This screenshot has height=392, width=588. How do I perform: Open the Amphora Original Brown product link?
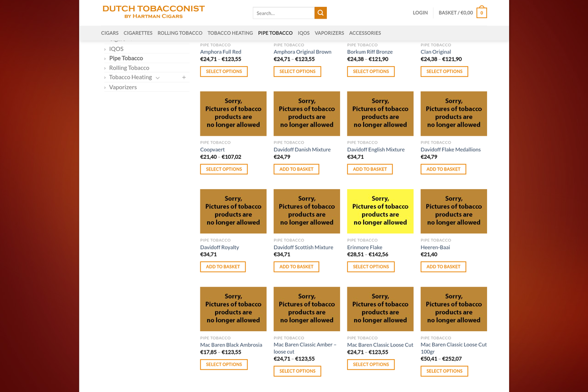(x=302, y=52)
